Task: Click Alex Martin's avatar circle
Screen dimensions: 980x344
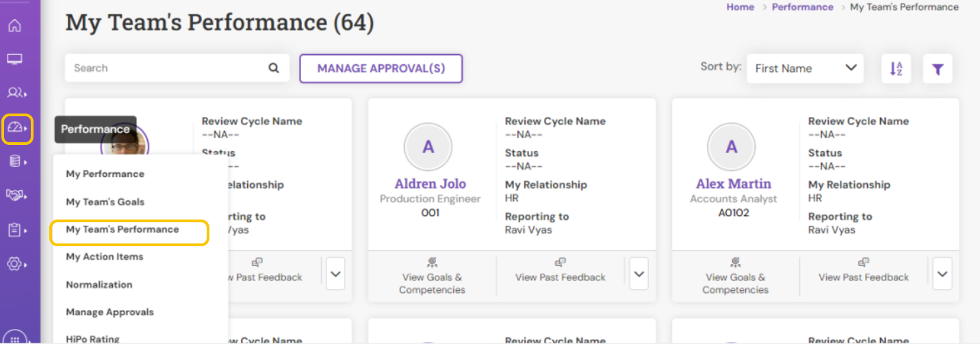Action: pyautogui.click(x=732, y=146)
